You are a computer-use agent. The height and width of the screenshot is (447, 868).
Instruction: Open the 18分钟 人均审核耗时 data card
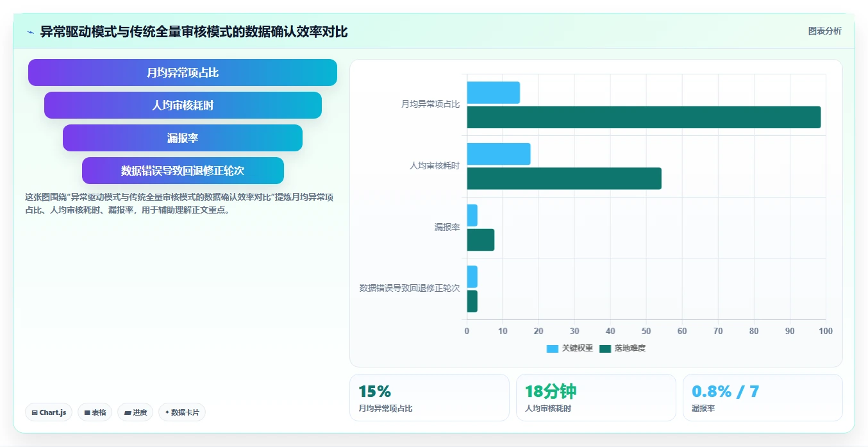tap(596, 398)
